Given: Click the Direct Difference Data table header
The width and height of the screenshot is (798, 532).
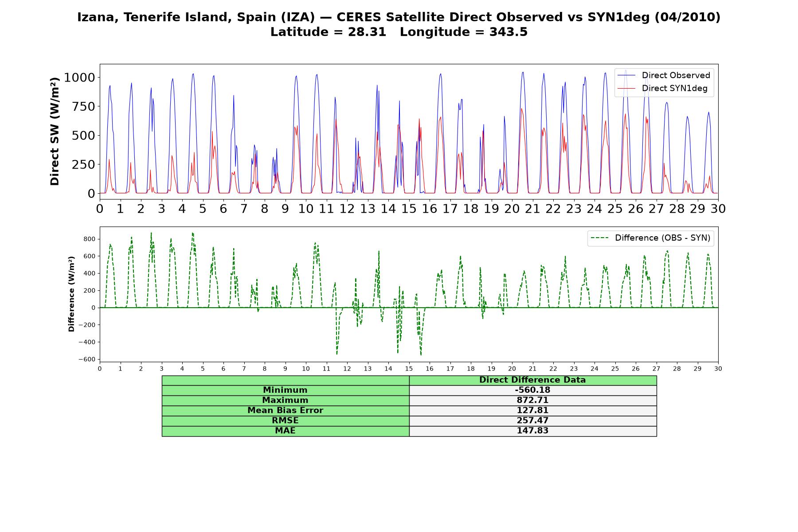Looking at the screenshot, I should click(532, 380).
